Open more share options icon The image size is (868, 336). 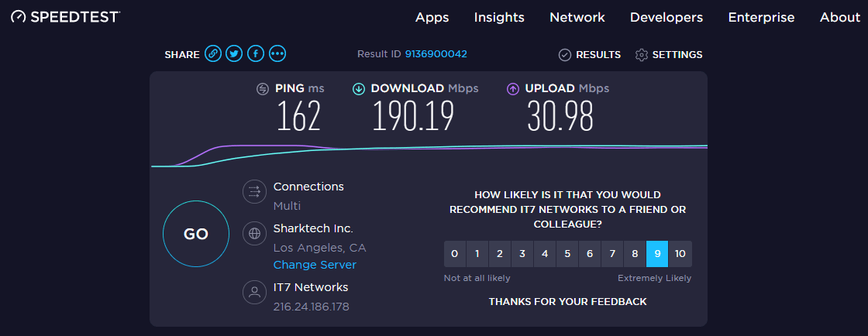277,54
